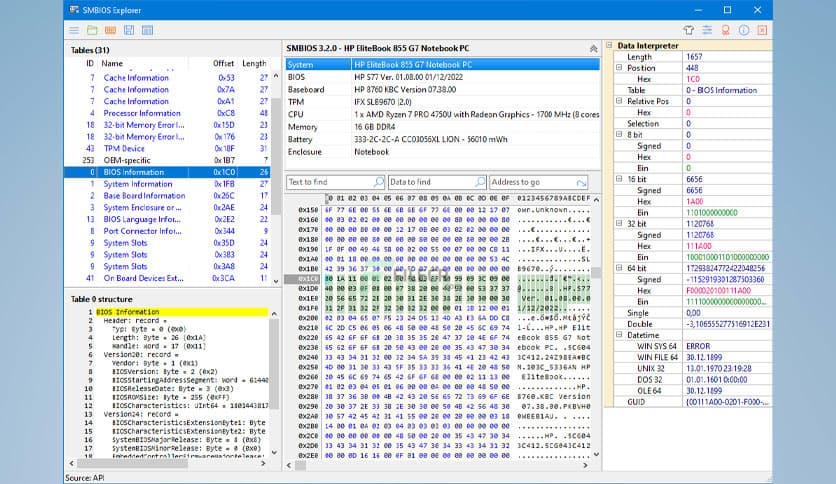Collapse the Position group in the Data Interpreter
The height and width of the screenshot is (484, 836).
(619, 68)
